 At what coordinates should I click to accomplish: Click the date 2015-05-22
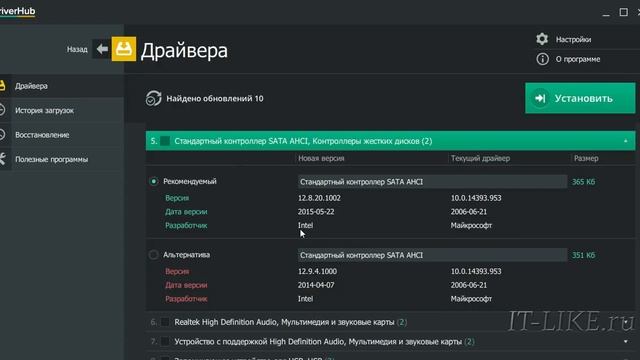click(316, 212)
